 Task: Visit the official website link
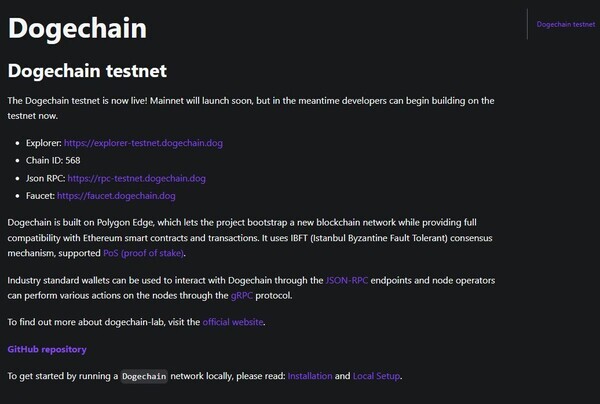[x=233, y=322]
